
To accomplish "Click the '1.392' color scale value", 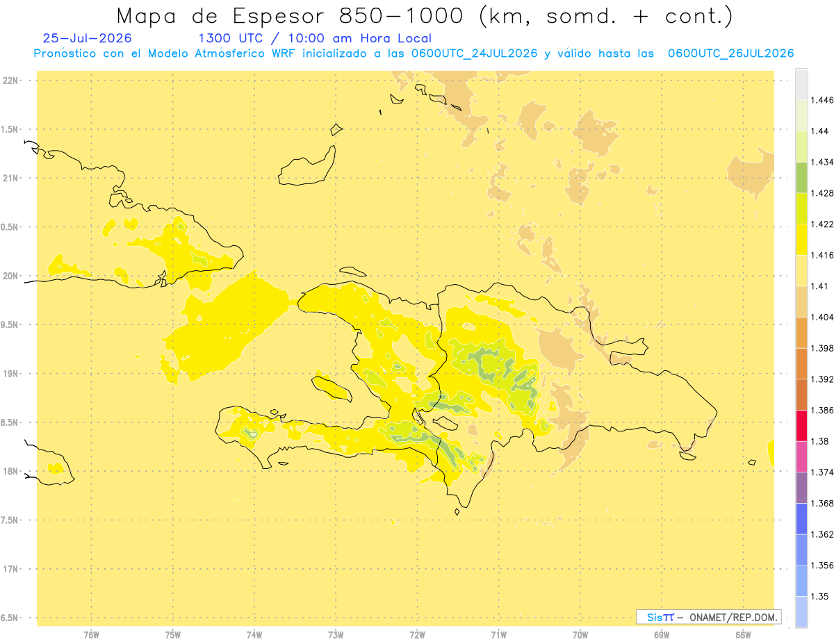I will click(x=822, y=379).
